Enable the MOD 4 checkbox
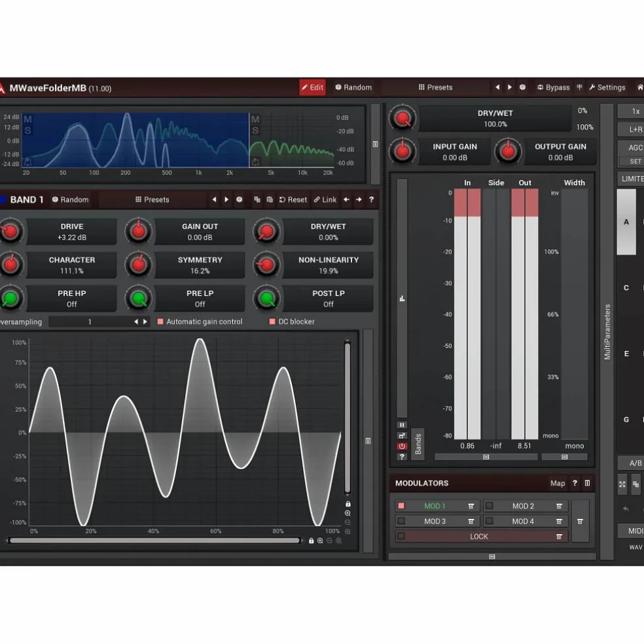This screenshot has height=644, width=644. point(489,521)
